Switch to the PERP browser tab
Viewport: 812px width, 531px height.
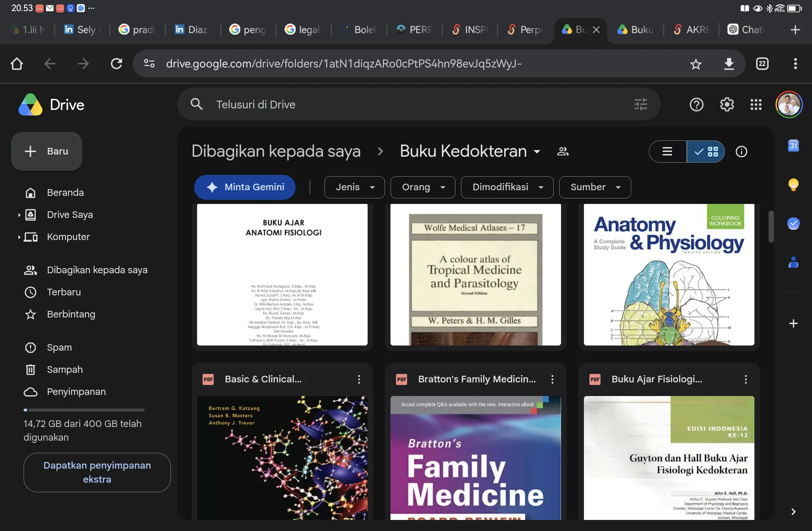point(414,29)
